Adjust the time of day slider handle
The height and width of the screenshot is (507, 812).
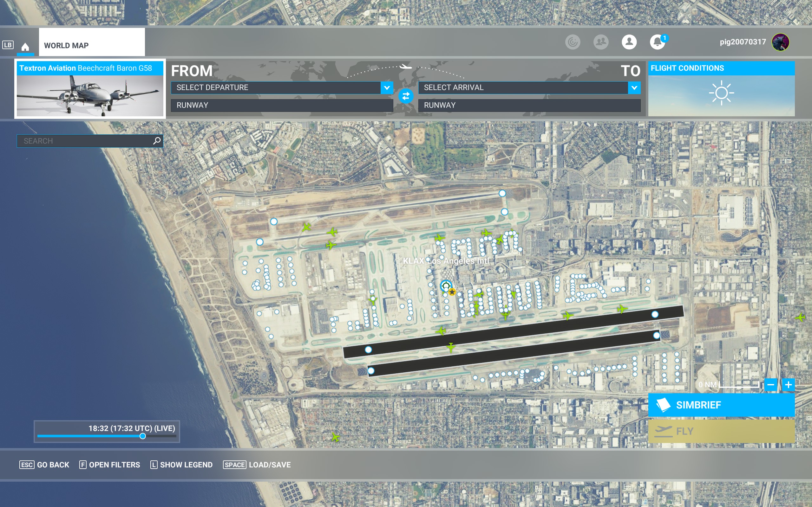pos(143,436)
